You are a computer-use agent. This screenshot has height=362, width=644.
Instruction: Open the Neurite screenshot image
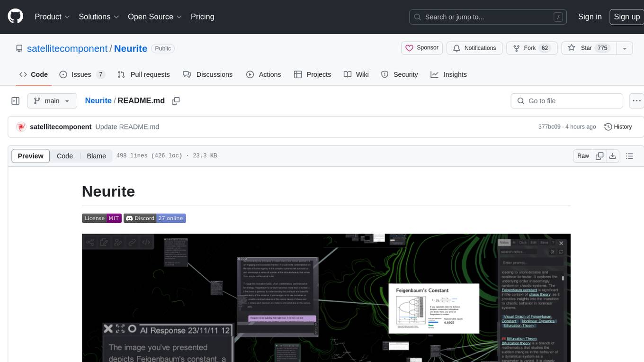click(x=326, y=298)
